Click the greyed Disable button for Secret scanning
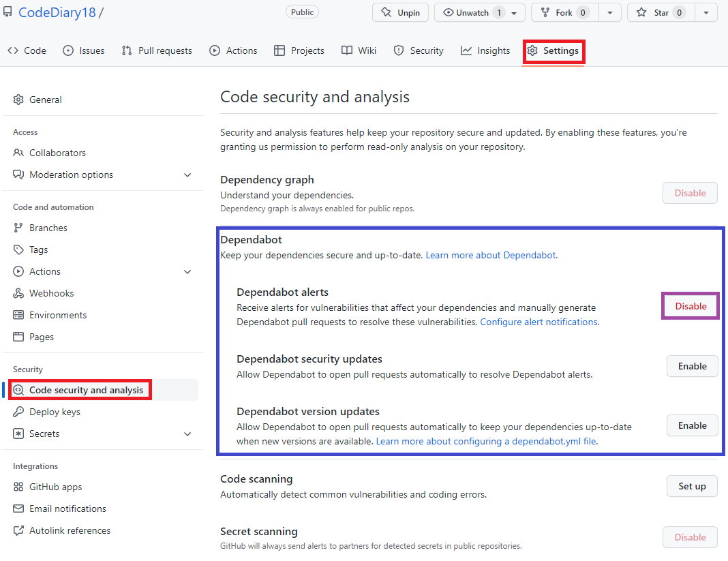Viewport: 728px width, 561px height. (x=690, y=537)
